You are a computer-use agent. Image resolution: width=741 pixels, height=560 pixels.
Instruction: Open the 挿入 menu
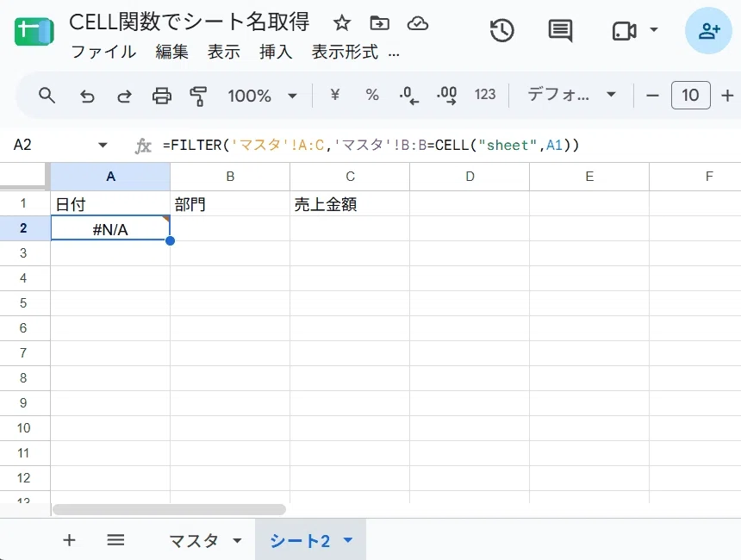click(x=276, y=52)
